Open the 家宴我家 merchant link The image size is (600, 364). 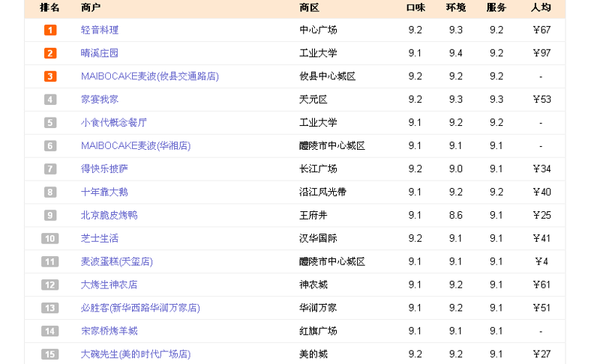click(100, 100)
